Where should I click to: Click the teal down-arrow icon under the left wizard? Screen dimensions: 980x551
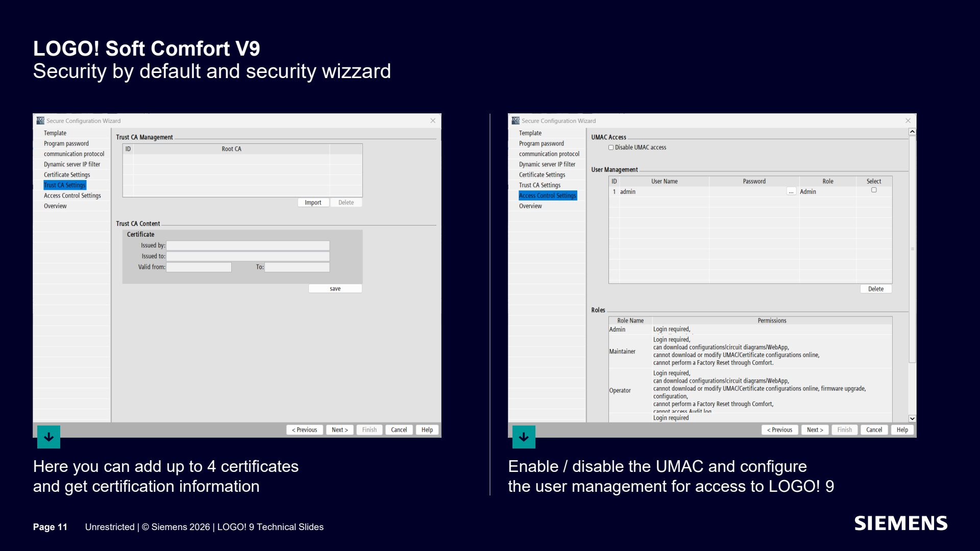[48, 437]
